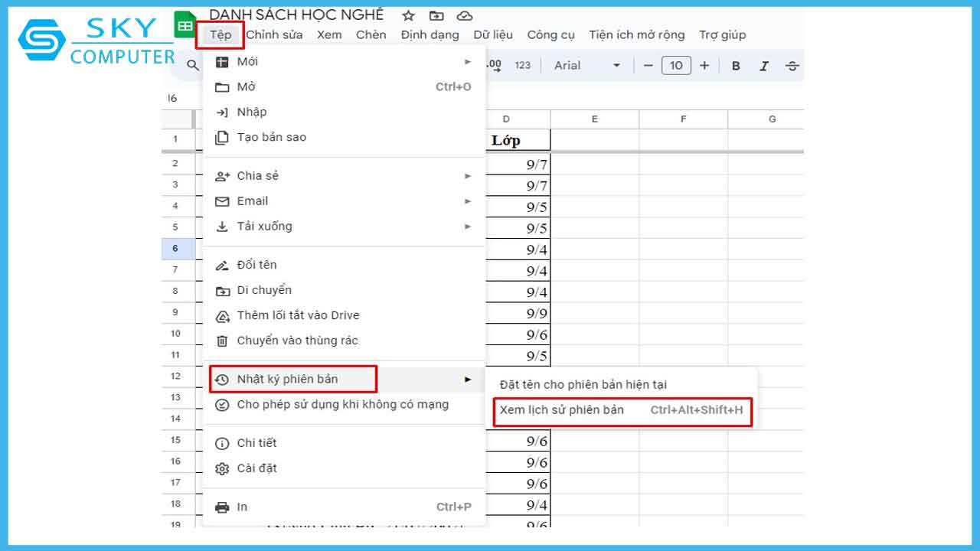Screen dimensions: 980x551
Task: Select Di chuyển menu entry
Action: pyautogui.click(x=345, y=289)
